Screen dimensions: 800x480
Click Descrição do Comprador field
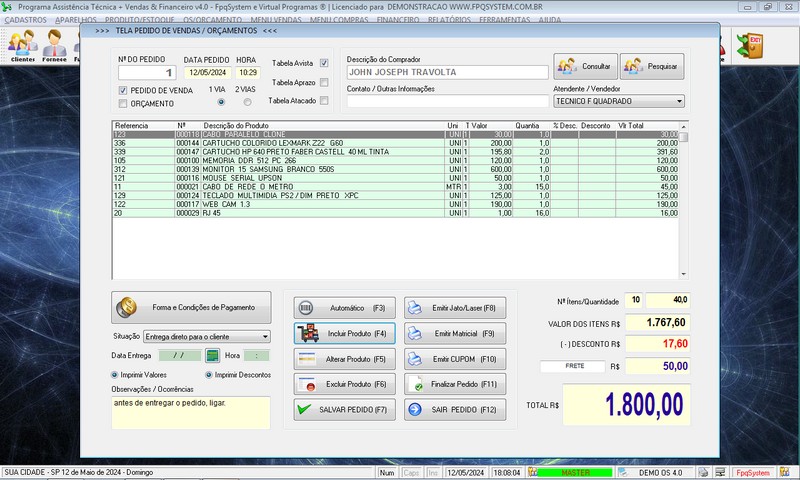click(447, 72)
